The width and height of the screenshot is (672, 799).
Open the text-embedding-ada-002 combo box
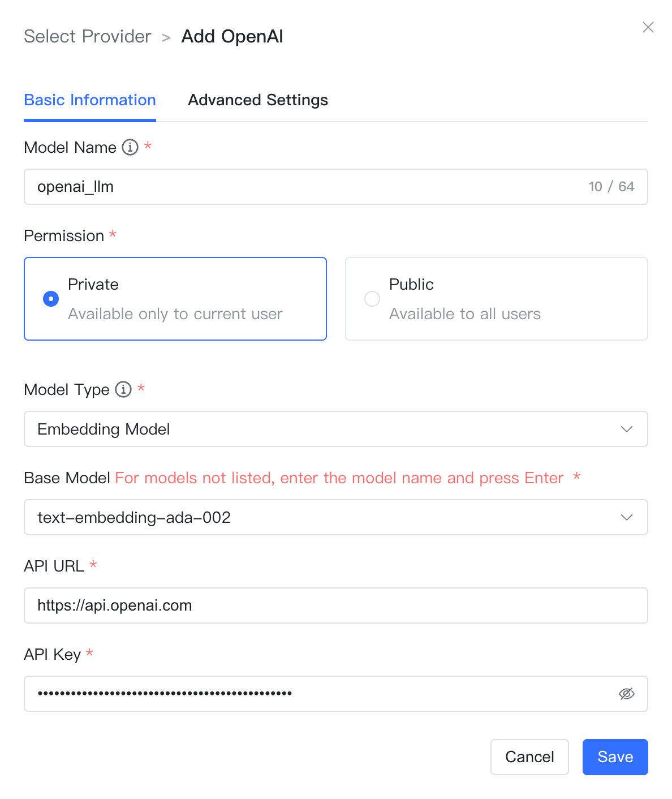(x=336, y=517)
